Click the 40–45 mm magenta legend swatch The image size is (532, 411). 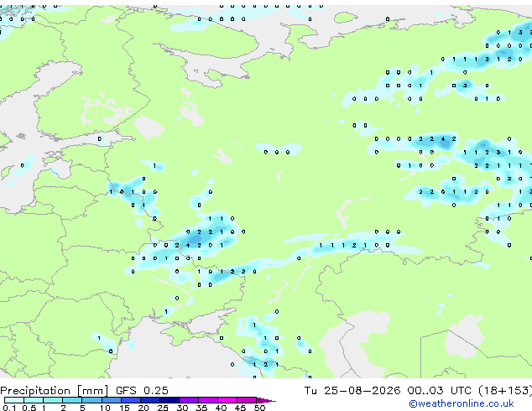(227, 400)
